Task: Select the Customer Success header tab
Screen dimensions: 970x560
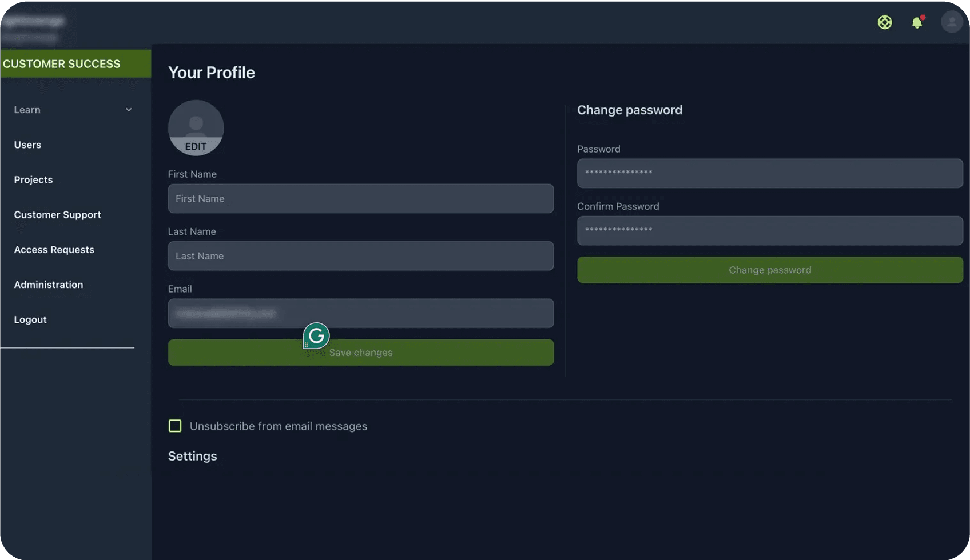Action: pyautogui.click(x=75, y=64)
